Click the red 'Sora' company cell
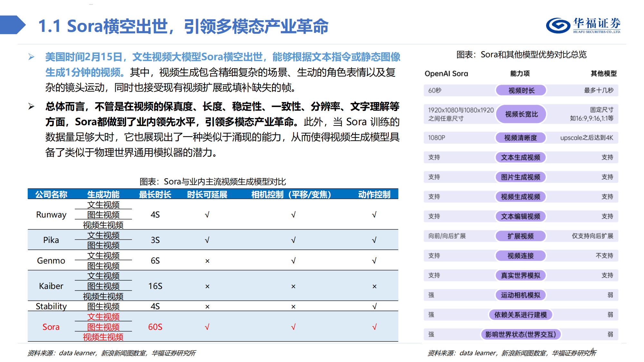The image size is (644, 362). point(51,327)
